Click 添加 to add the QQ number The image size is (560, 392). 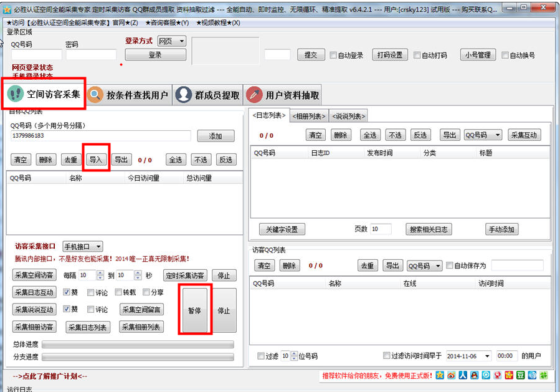pos(216,136)
